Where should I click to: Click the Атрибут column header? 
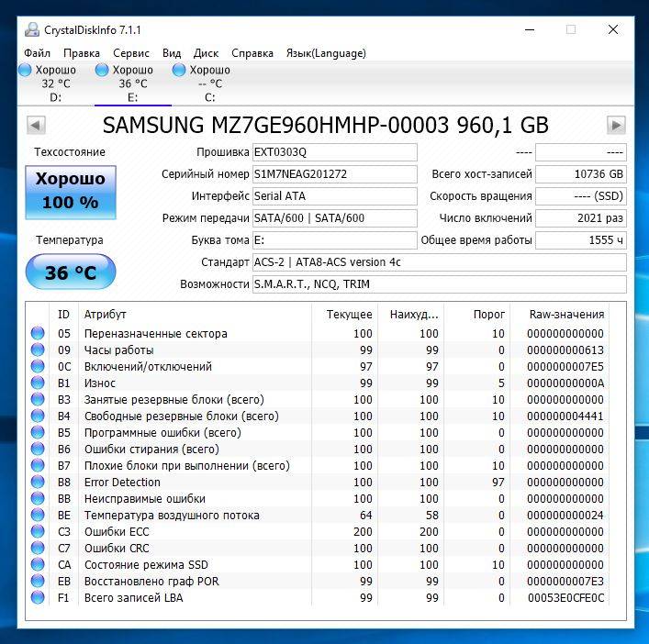pyautogui.click(x=195, y=315)
